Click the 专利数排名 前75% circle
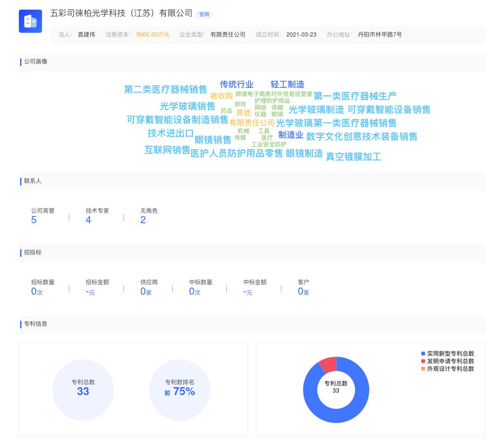The image size is (504, 446). pos(180,390)
